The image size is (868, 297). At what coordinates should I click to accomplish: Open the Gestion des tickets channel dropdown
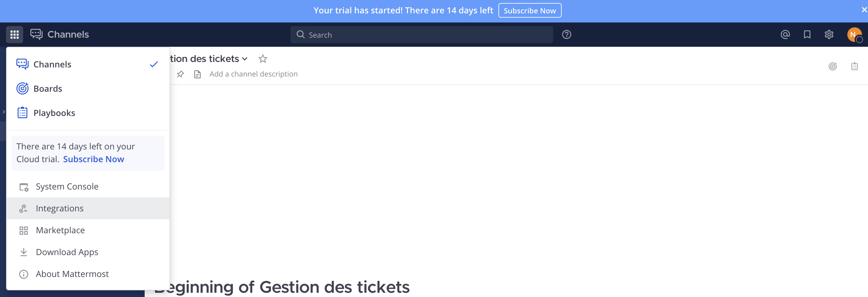click(x=245, y=59)
